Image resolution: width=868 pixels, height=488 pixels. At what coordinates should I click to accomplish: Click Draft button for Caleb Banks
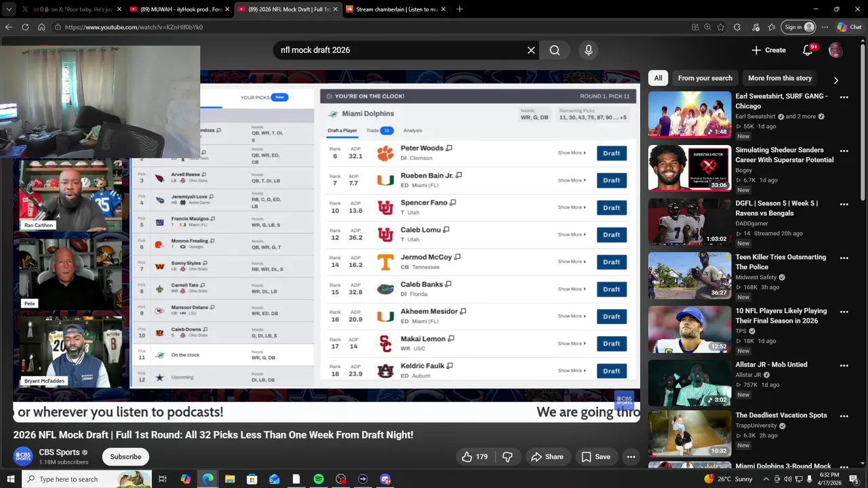(612, 289)
